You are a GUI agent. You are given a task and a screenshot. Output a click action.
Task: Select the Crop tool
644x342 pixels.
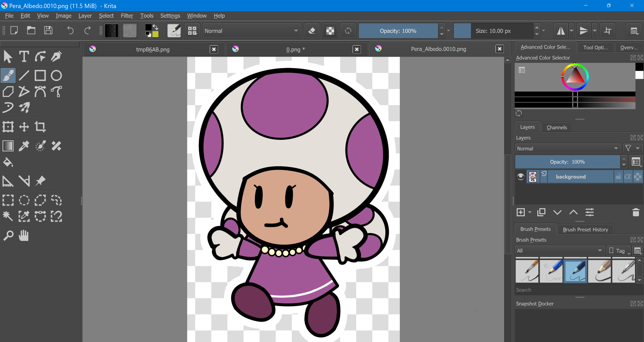point(40,127)
